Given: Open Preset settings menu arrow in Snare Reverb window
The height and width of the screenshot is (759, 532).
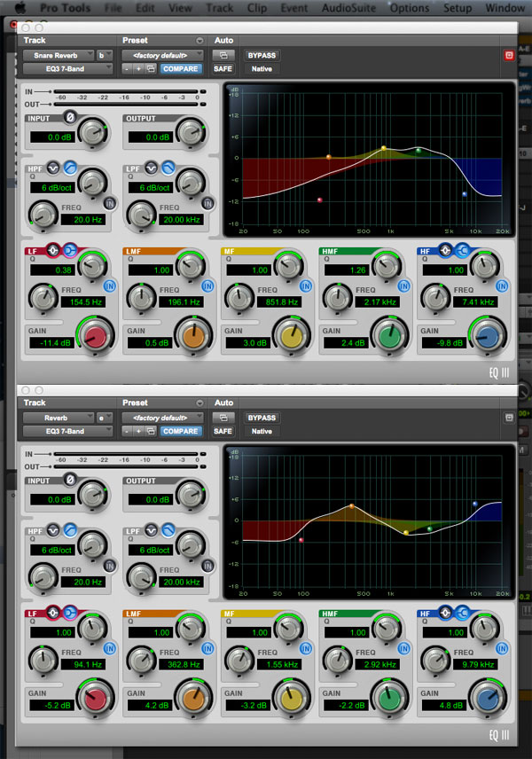Looking at the screenshot, I should (199, 40).
